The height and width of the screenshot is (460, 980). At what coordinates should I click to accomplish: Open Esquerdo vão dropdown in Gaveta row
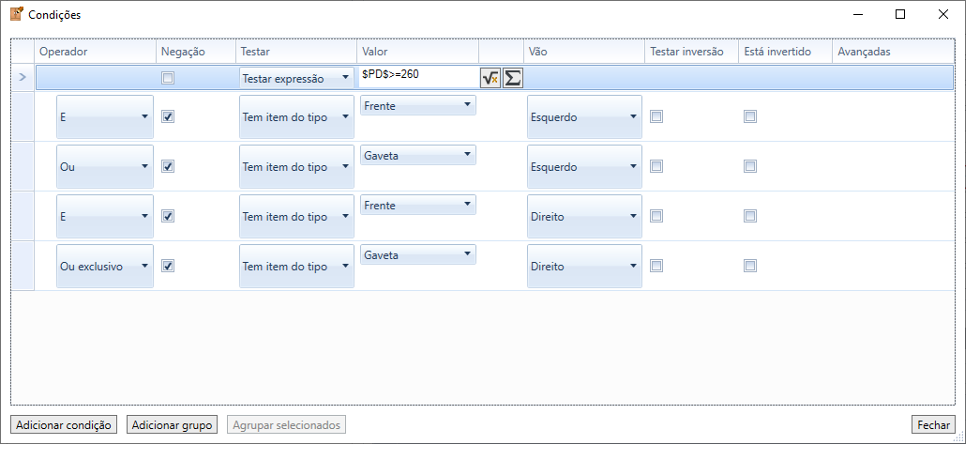pos(584,166)
